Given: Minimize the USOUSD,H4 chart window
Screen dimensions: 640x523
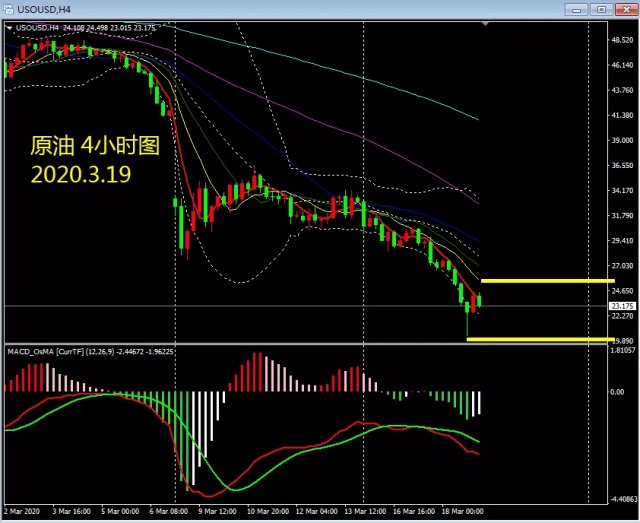Looking at the screenshot, I should pyautogui.click(x=576, y=9).
